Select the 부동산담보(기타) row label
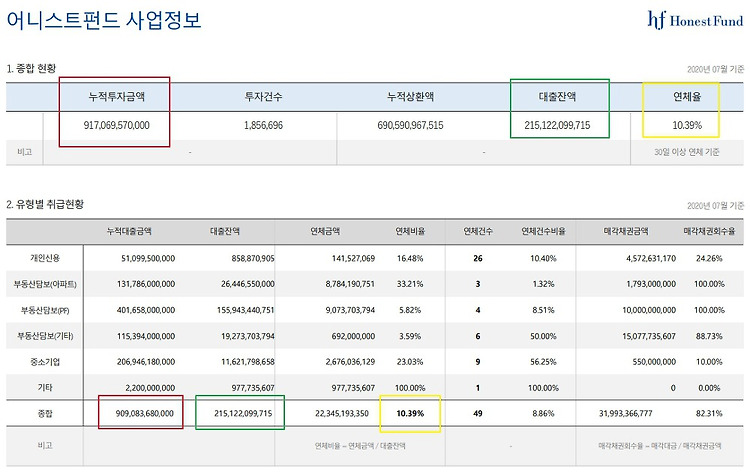The width and height of the screenshot is (750, 472). [45, 336]
